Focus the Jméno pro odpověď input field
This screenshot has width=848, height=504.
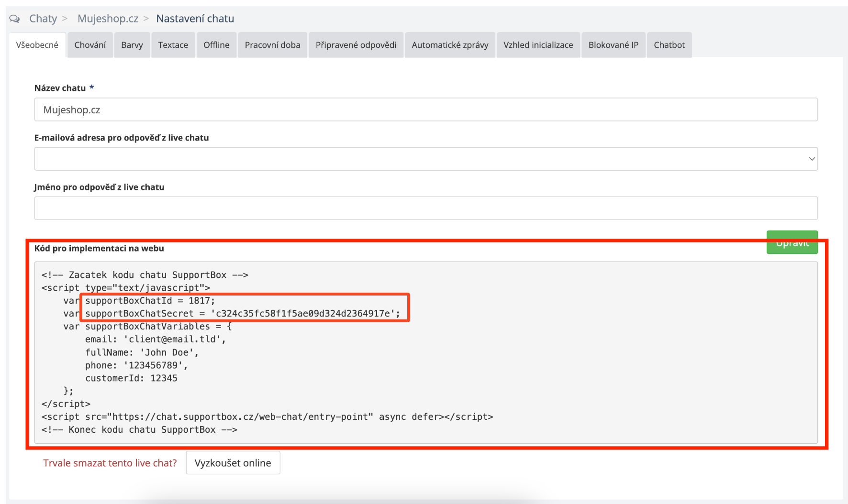tap(426, 208)
